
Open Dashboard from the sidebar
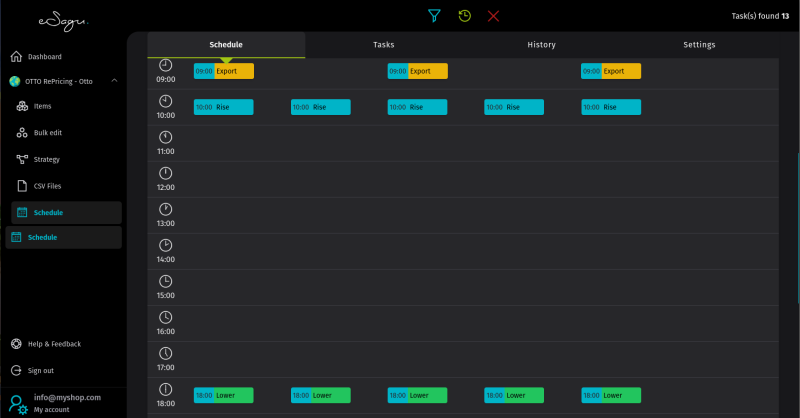[44, 57]
